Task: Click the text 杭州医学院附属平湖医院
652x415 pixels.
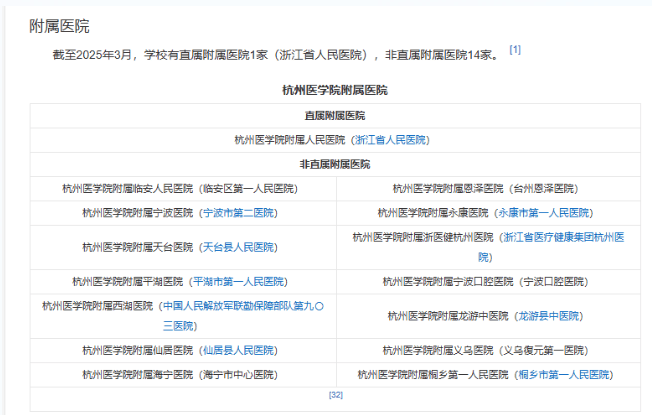Action: click(x=128, y=282)
